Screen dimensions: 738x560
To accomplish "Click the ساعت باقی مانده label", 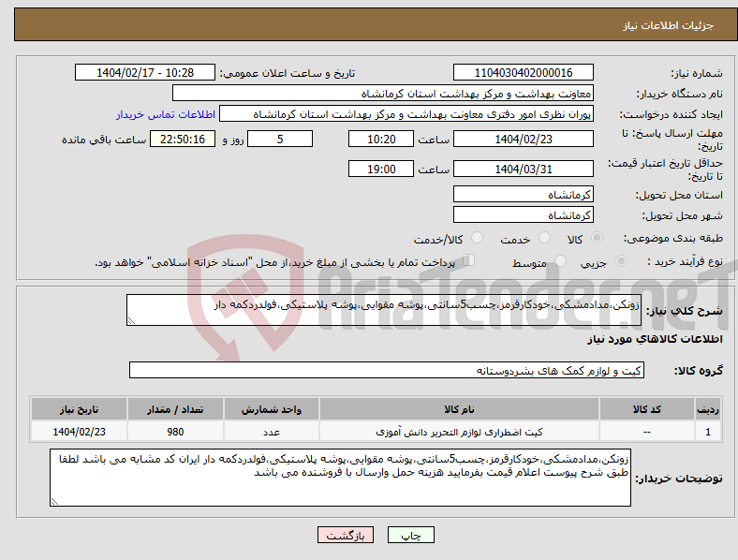I will 104,140.
